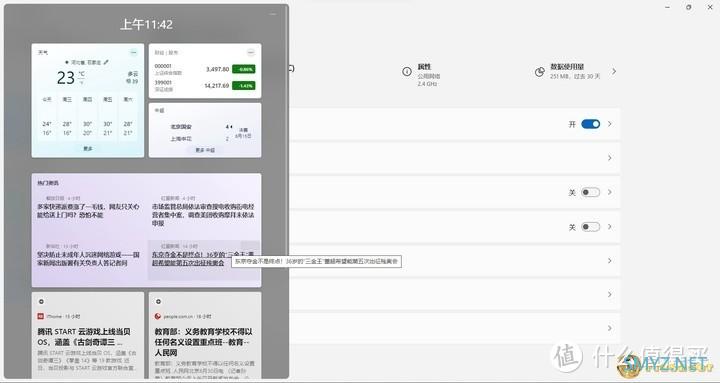Click the people.com.cn source logo

[158, 316]
